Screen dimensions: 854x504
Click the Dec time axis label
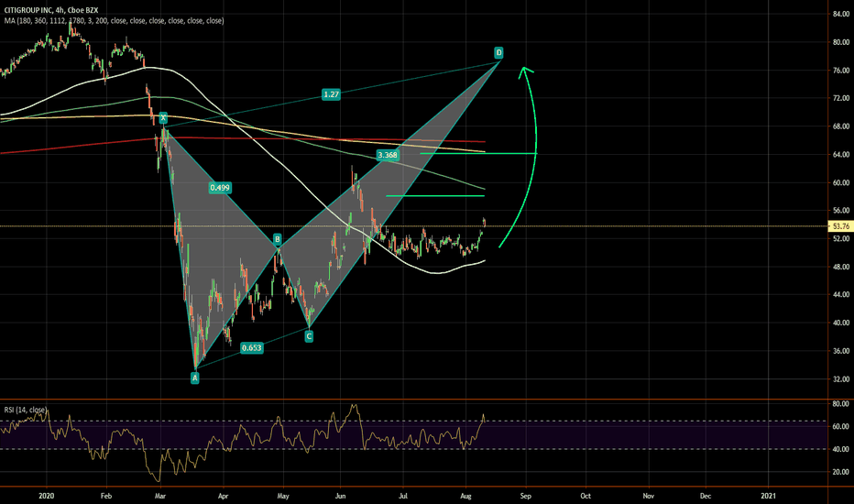pyautogui.click(x=706, y=496)
